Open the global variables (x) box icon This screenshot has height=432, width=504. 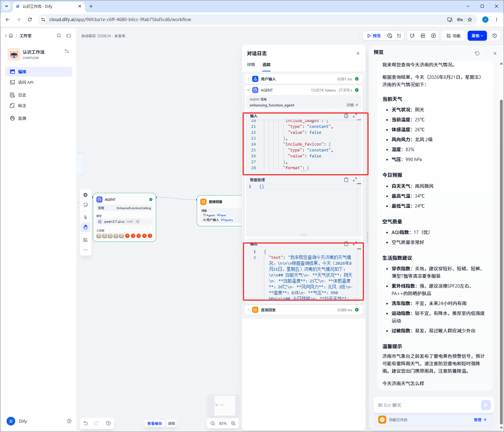pyautogui.click(x=434, y=36)
